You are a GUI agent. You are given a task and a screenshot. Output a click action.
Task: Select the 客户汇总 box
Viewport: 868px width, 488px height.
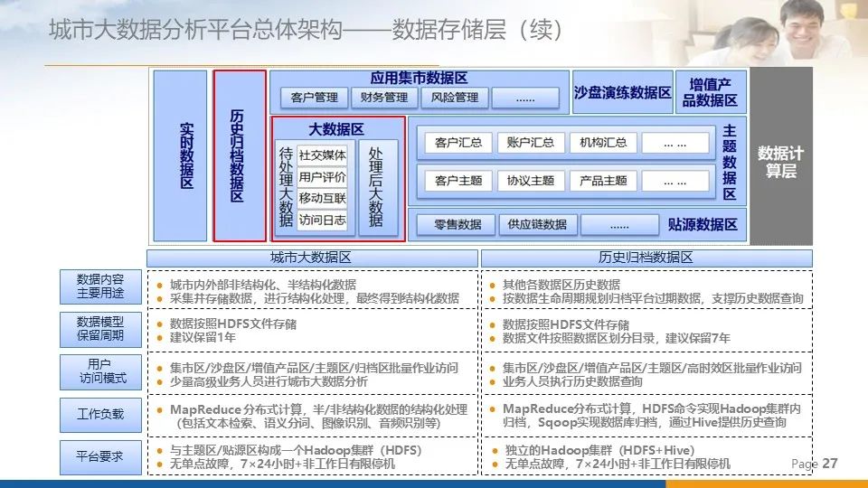(x=458, y=143)
